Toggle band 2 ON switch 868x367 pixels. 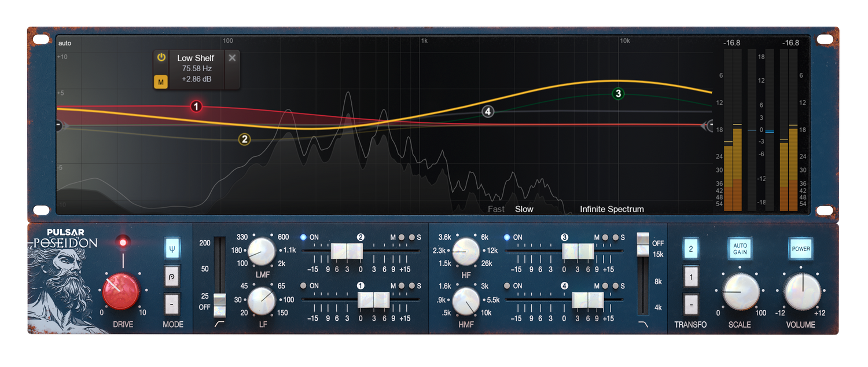304,237
